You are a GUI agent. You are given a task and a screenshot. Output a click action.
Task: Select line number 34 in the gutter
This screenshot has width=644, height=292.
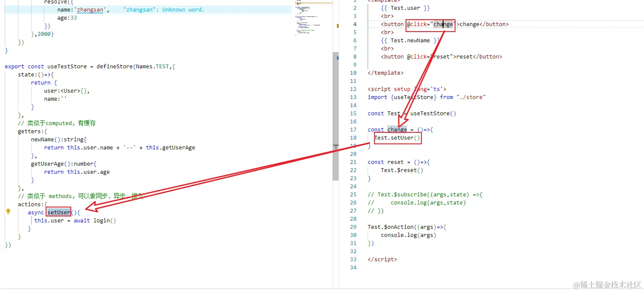click(353, 267)
